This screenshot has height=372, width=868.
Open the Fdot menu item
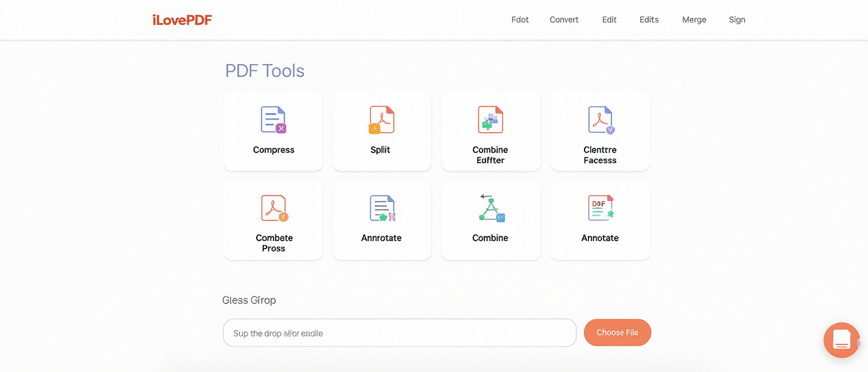520,20
